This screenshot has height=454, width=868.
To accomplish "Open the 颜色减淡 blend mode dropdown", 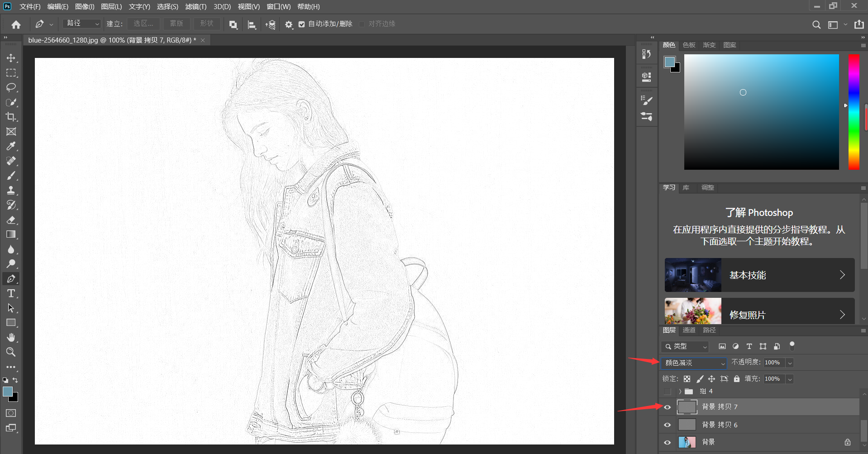I will click(x=694, y=363).
